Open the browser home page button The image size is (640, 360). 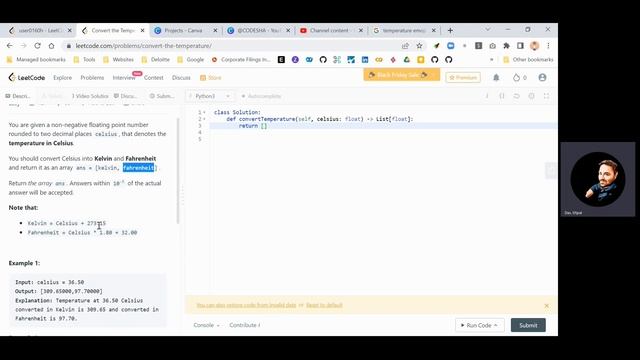point(51,46)
